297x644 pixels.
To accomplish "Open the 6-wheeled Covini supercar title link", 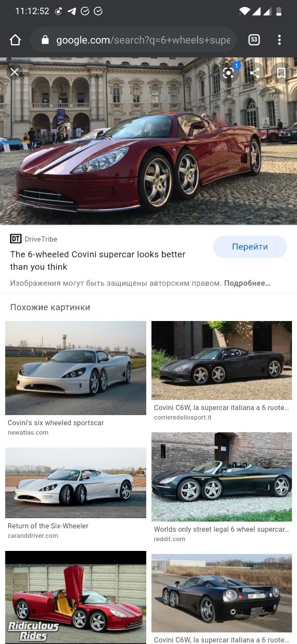I will click(x=97, y=261).
